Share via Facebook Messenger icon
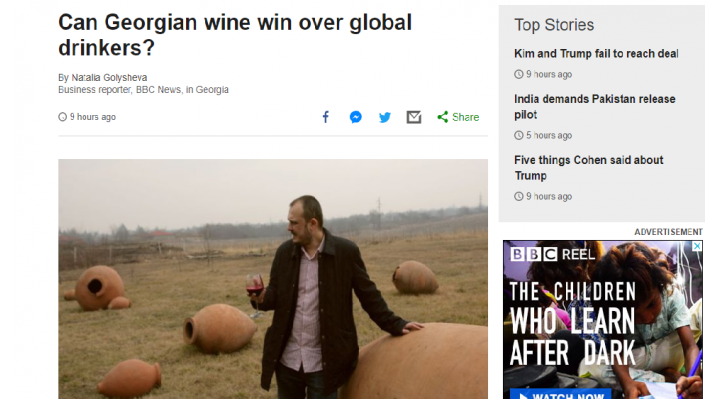710x400 pixels. coord(355,117)
